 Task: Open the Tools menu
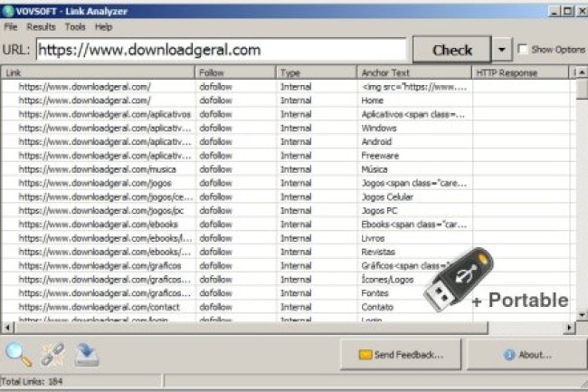[x=75, y=27]
